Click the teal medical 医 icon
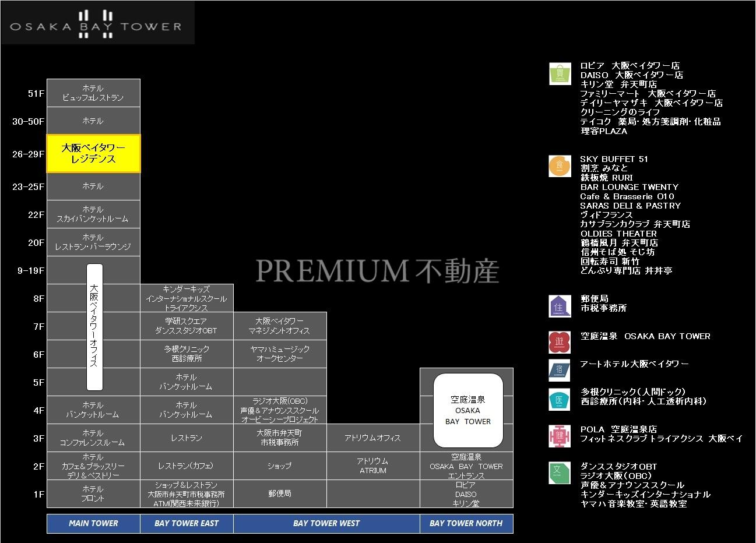The height and width of the screenshot is (543, 756). tap(560, 399)
